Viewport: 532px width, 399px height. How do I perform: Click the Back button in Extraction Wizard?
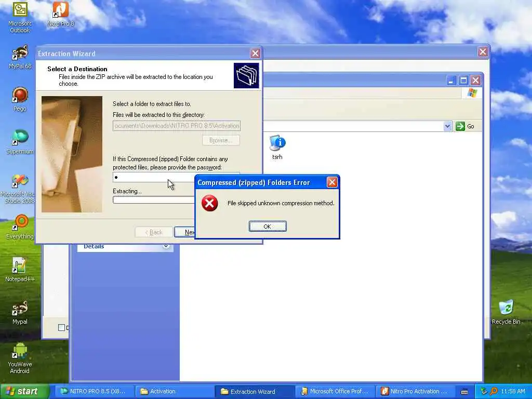click(154, 232)
